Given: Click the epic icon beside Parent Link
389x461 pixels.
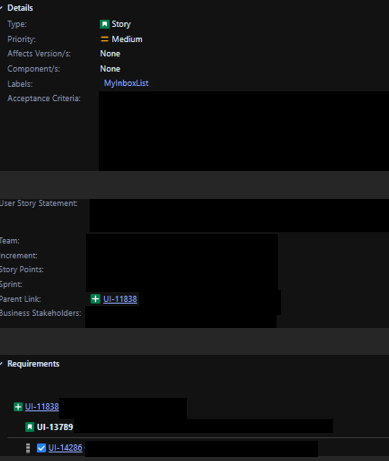Looking at the screenshot, I should coord(95,299).
